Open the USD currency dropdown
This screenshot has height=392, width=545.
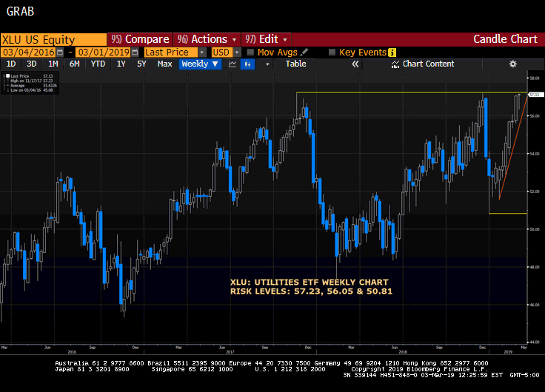[237, 53]
